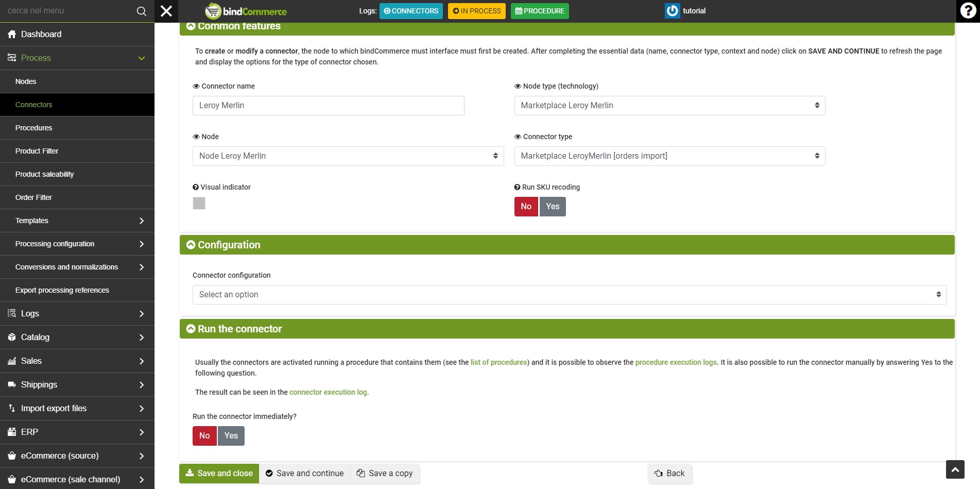Click the Shippings truck icon
The height and width of the screenshot is (489, 980).
coord(12,384)
